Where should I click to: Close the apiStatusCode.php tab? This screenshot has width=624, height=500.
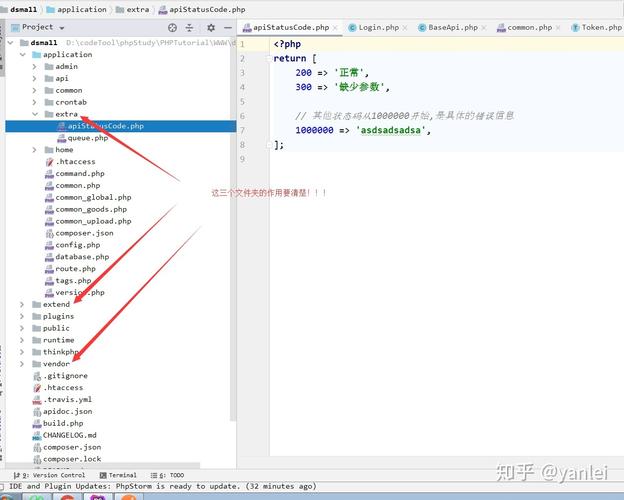[335, 28]
